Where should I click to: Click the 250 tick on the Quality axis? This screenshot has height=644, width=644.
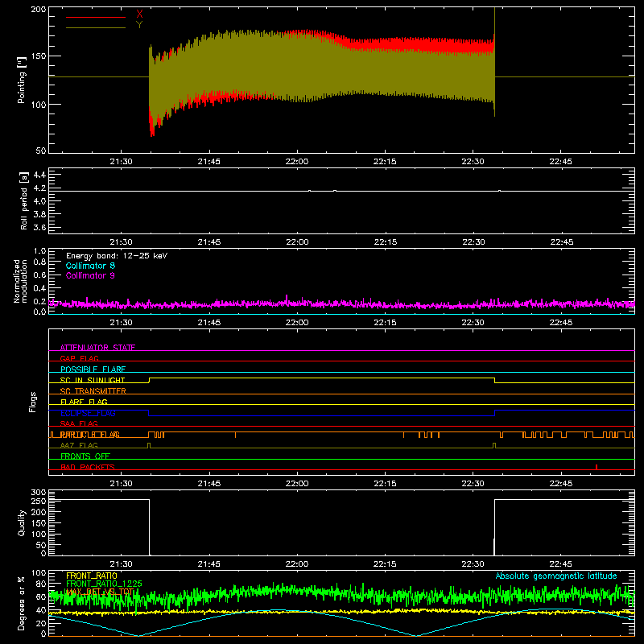tap(38, 501)
